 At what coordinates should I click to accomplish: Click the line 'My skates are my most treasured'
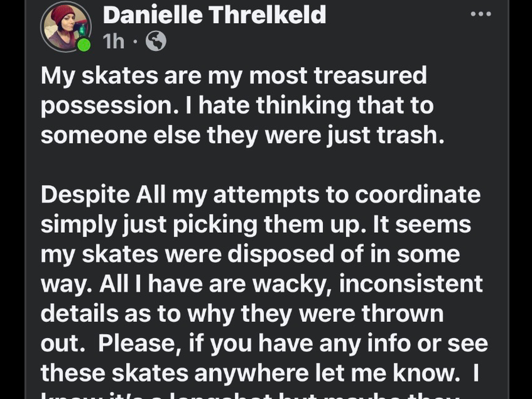234,75
